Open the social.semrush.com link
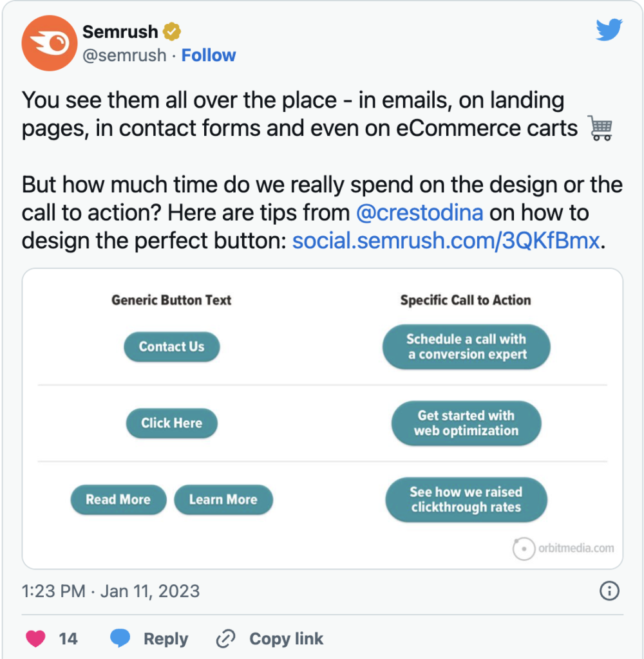This screenshot has width=644, height=659. click(x=446, y=241)
